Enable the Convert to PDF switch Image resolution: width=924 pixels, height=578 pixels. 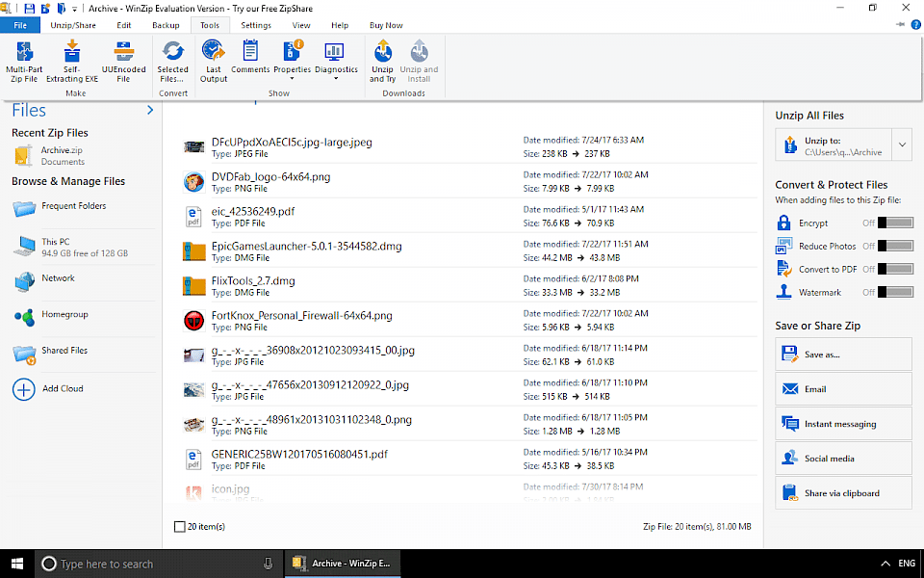tap(895, 269)
